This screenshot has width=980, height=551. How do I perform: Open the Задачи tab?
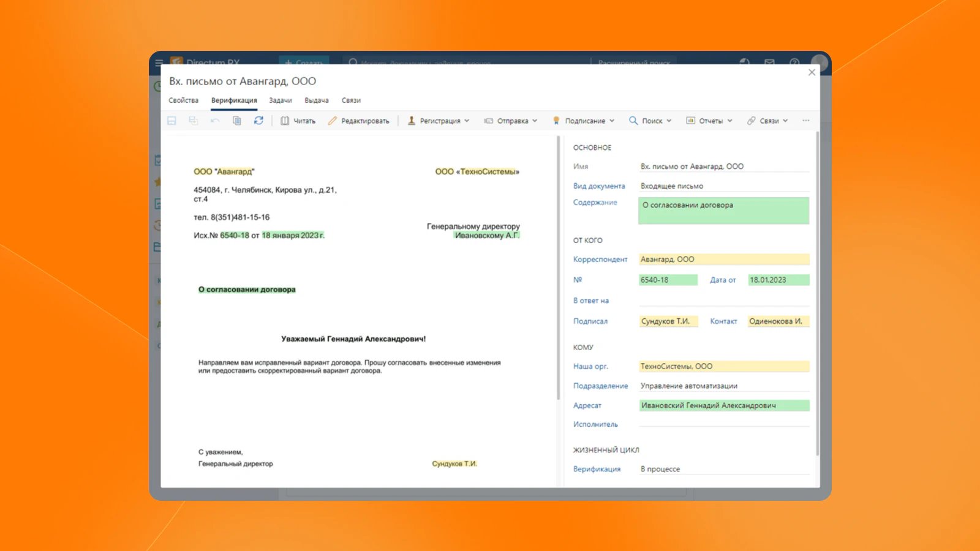point(281,100)
